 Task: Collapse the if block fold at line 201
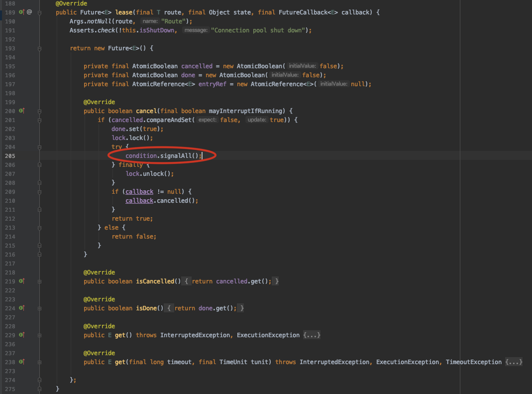[x=40, y=120]
